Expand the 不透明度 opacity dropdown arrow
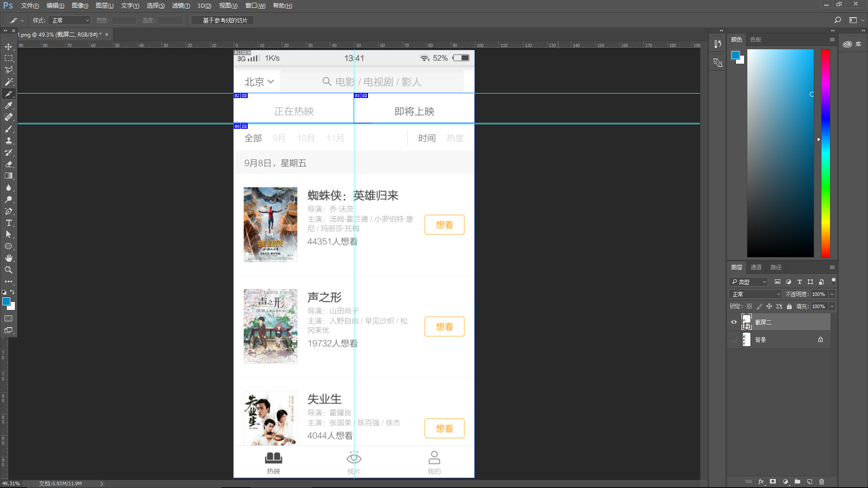This screenshot has width=868, height=488. pos(832,294)
